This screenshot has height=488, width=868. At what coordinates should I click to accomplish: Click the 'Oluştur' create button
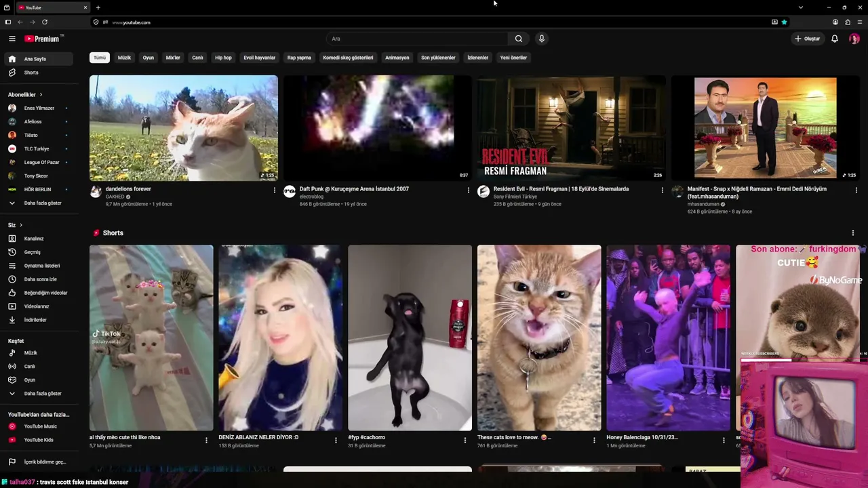(x=808, y=39)
